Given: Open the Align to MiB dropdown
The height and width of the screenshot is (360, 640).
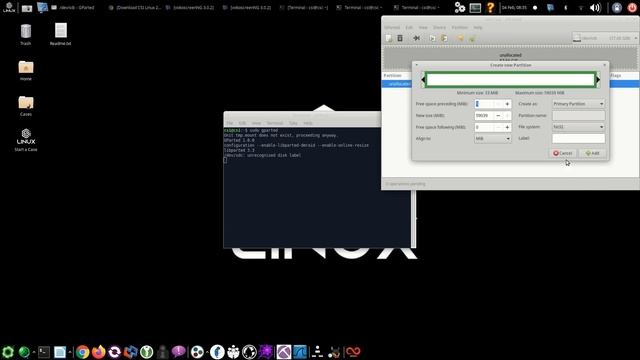Looking at the screenshot, I should tap(493, 138).
